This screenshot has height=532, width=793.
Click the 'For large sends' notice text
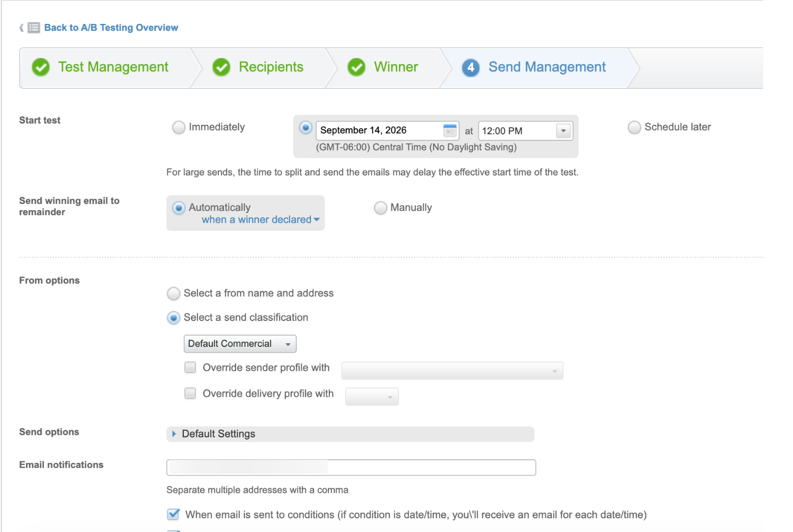tap(373, 172)
